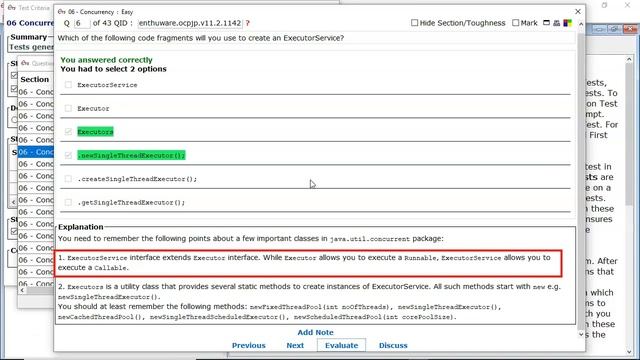
Task: Click up arrow of background right-panel scrollbar
Action: point(629,60)
